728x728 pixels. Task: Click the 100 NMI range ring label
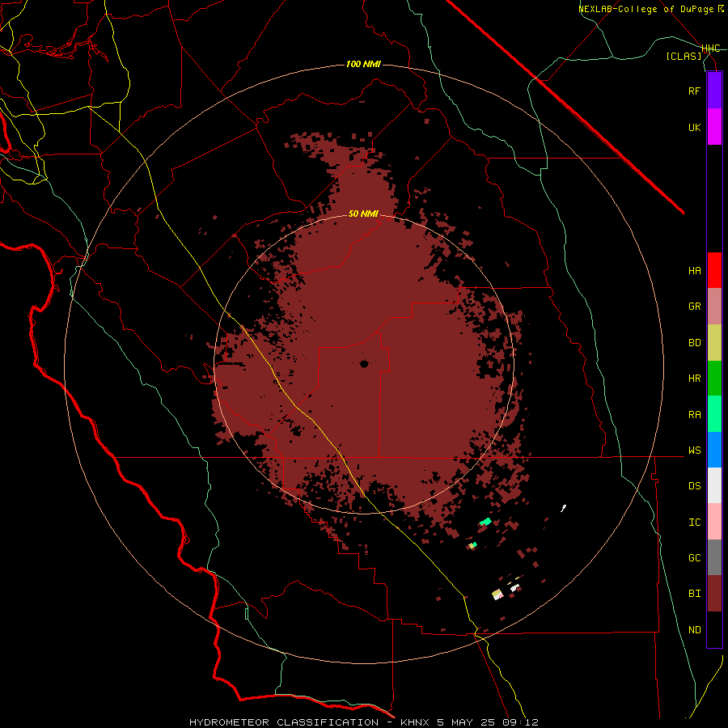(363, 64)
